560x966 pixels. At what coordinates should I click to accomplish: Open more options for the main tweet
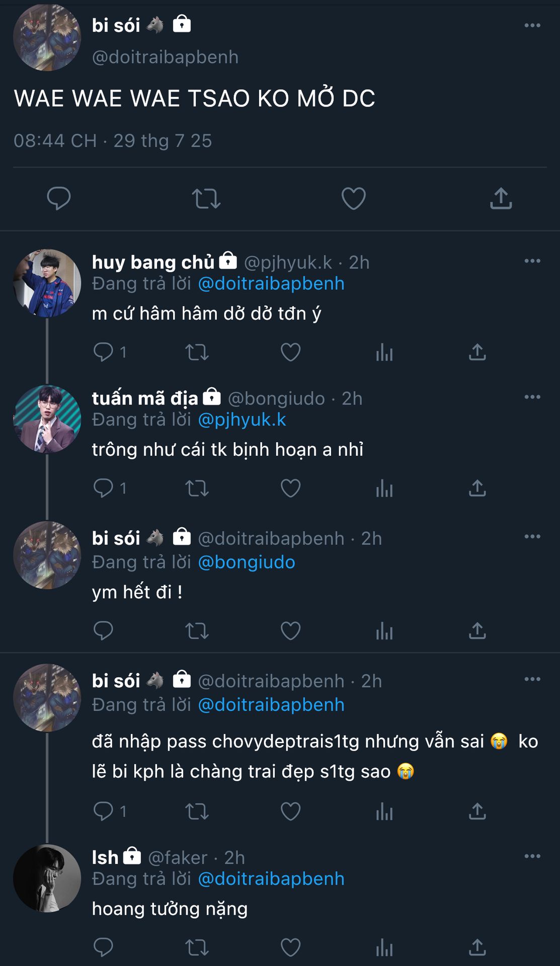pos(532,25)
